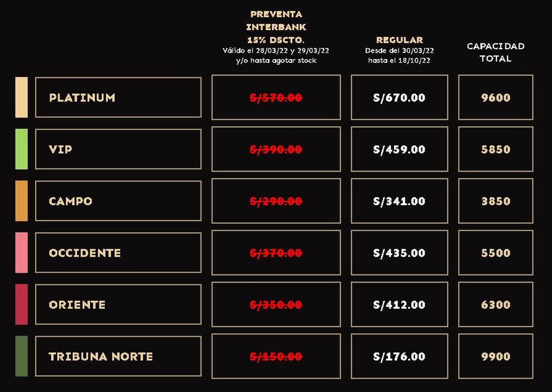Click the cream Platinum color swatch

click(x=21, y=97)
